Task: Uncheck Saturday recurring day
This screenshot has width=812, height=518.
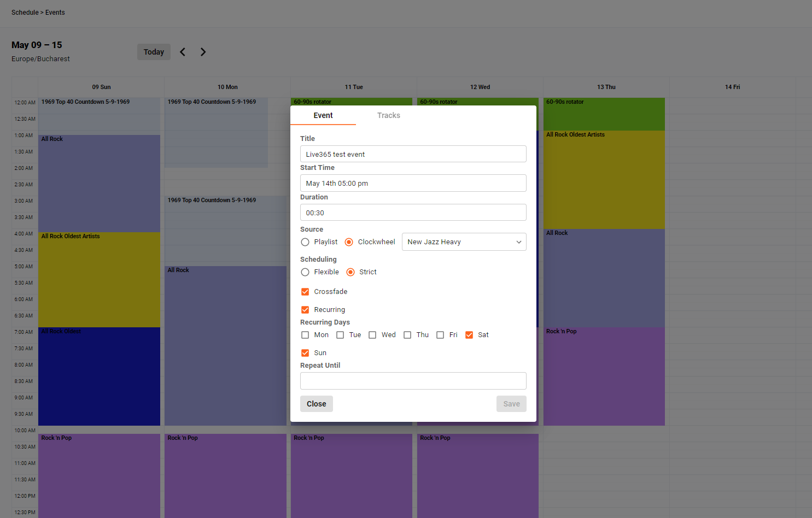Action: point(469,334)
